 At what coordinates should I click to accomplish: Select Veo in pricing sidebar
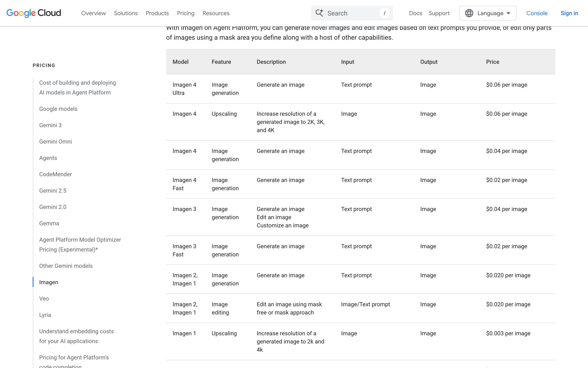tap(44, 298)
